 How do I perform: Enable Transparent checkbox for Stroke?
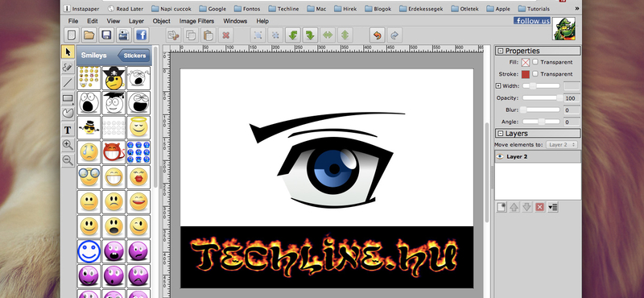535,74
